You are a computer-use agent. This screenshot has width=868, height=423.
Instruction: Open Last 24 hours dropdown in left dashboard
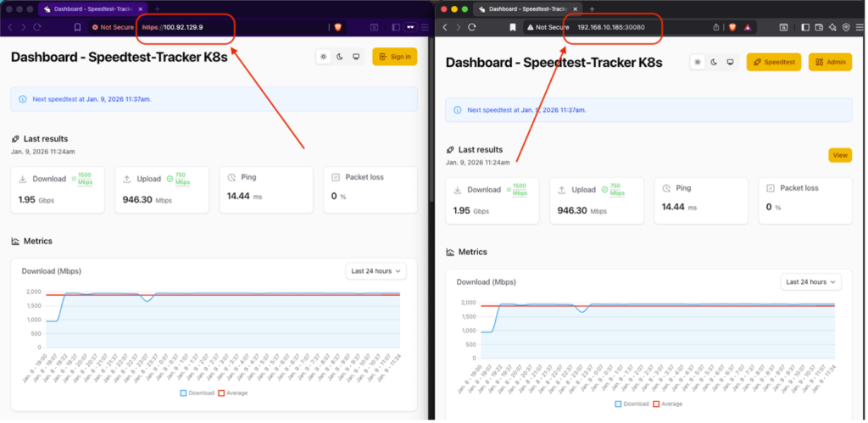[376, 270]
